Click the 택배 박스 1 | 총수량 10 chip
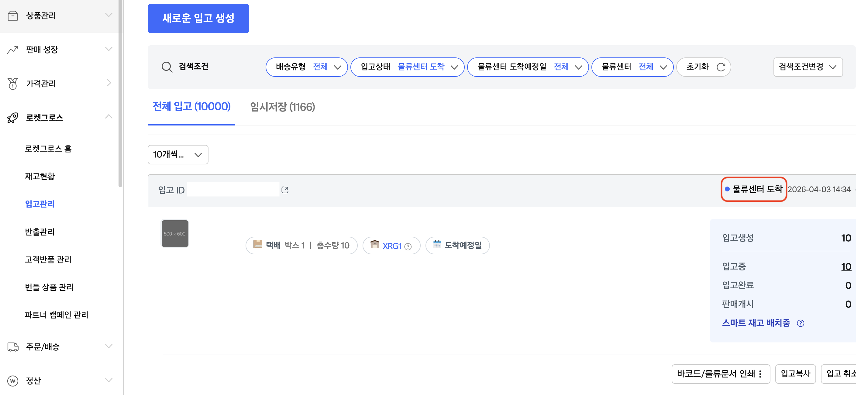 tap(301, 246)
